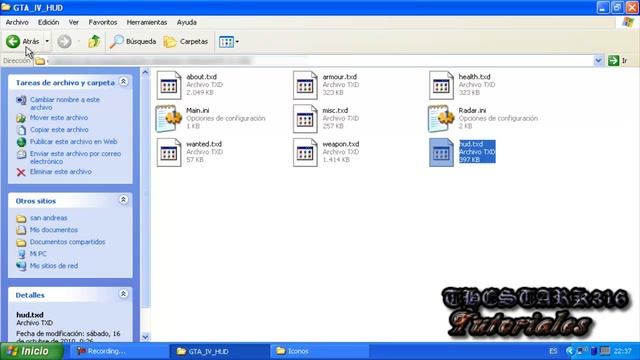The width and height of the screenshot is (640, 360).
Task: Collapse the Detalles panel
Action: 123,294
